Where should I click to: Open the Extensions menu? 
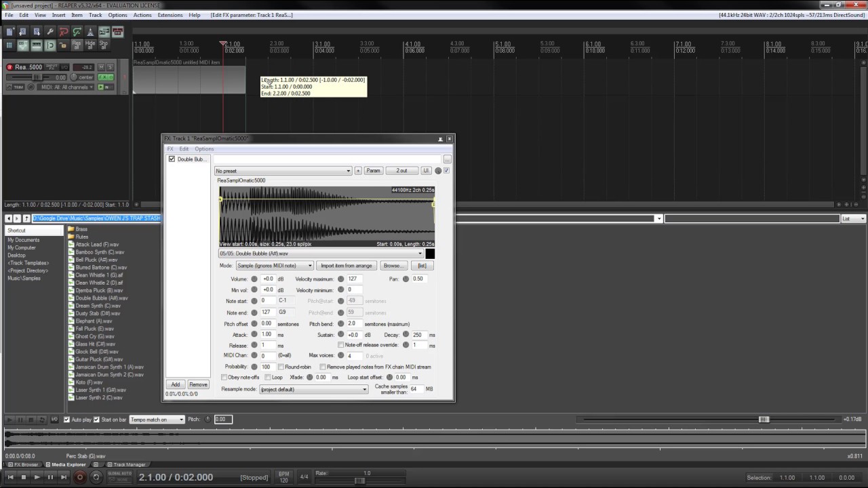coord(170,15)
